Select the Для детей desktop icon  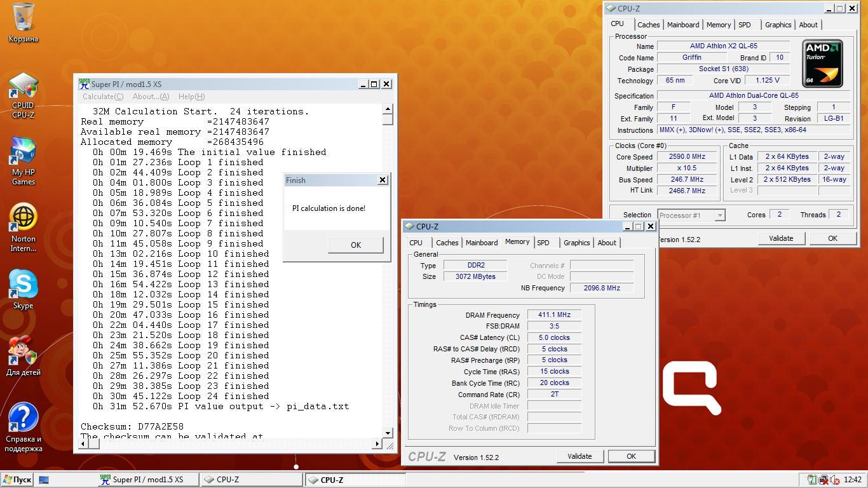coord(23,356)
